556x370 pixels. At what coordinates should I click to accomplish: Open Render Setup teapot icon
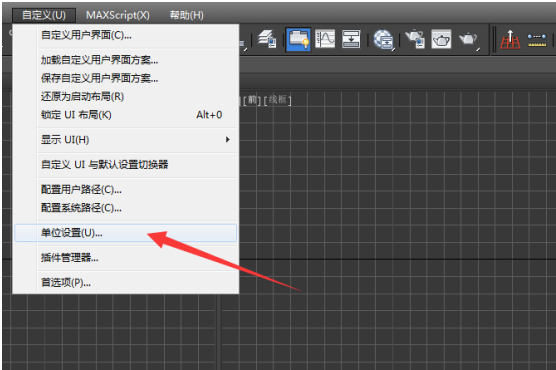pyautogui.click(x=415, y=39)
